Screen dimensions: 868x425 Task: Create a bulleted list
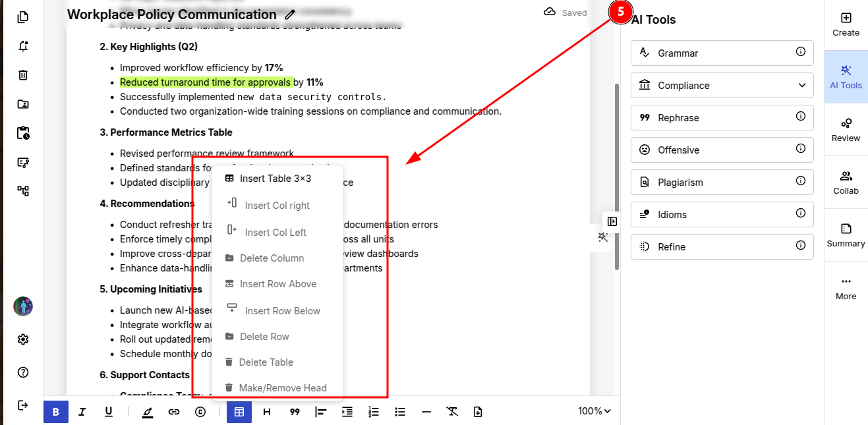click(x=399, y=411)
